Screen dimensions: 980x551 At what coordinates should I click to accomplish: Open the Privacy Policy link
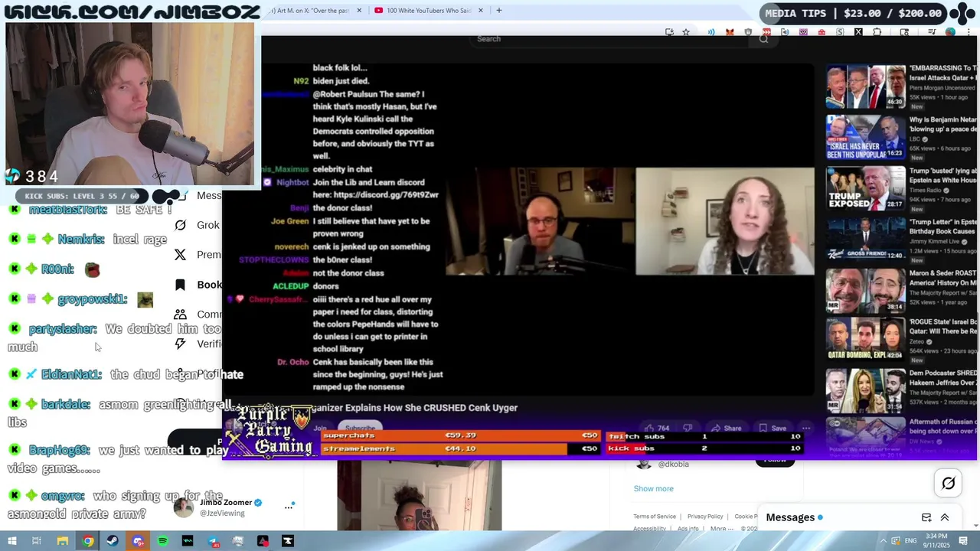705,517
